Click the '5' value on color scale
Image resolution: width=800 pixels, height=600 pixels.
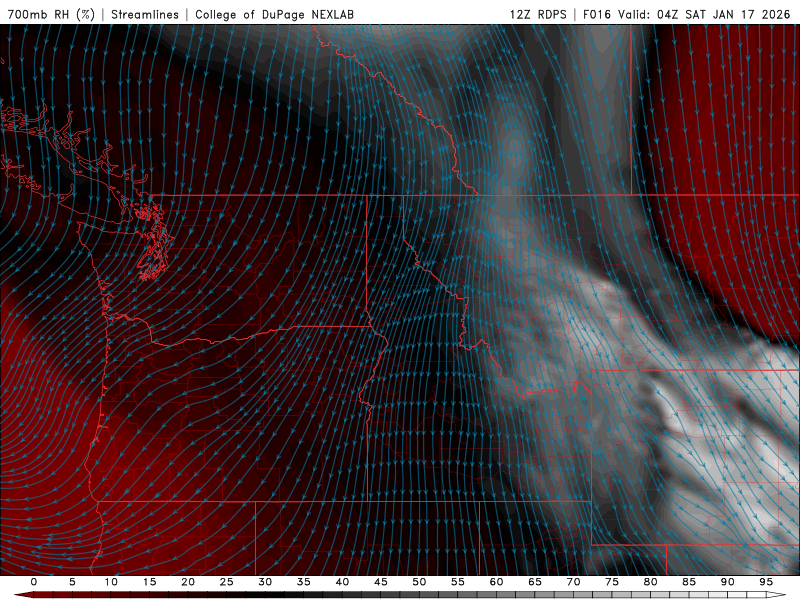[72, 582]
